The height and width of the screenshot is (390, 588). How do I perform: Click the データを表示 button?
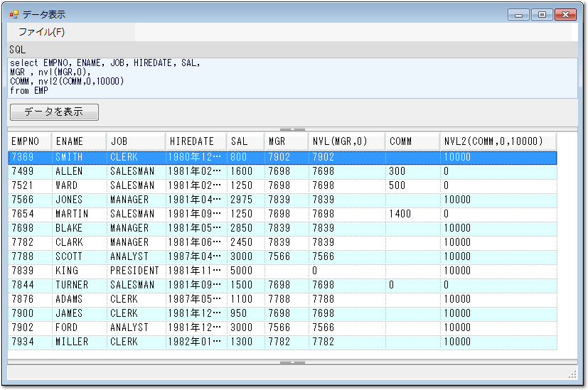tap(54, 112)
